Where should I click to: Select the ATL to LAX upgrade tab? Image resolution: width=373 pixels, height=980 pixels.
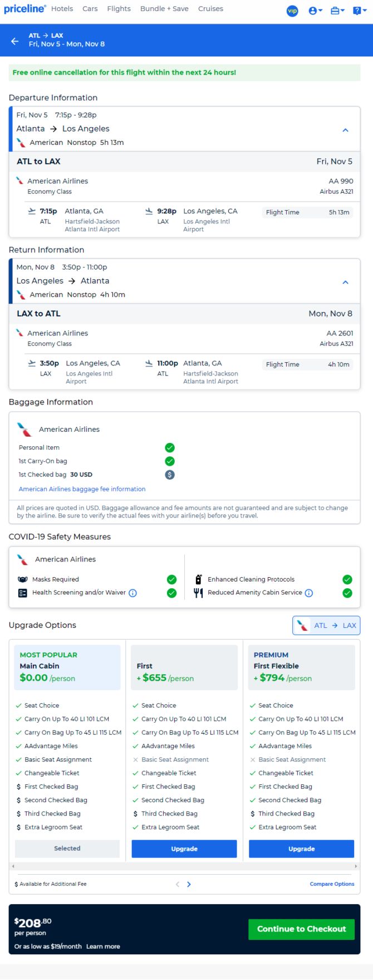click(x=326, y=625)
